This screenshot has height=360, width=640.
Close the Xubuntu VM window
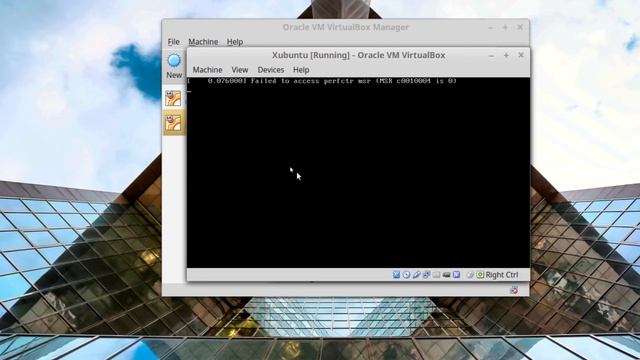click(521, 55)
